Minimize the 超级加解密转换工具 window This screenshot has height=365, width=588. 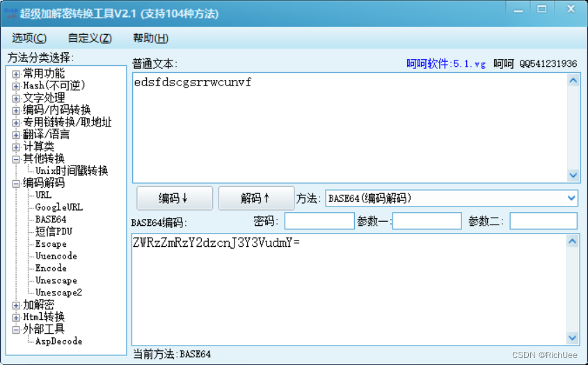click(518, 10)
